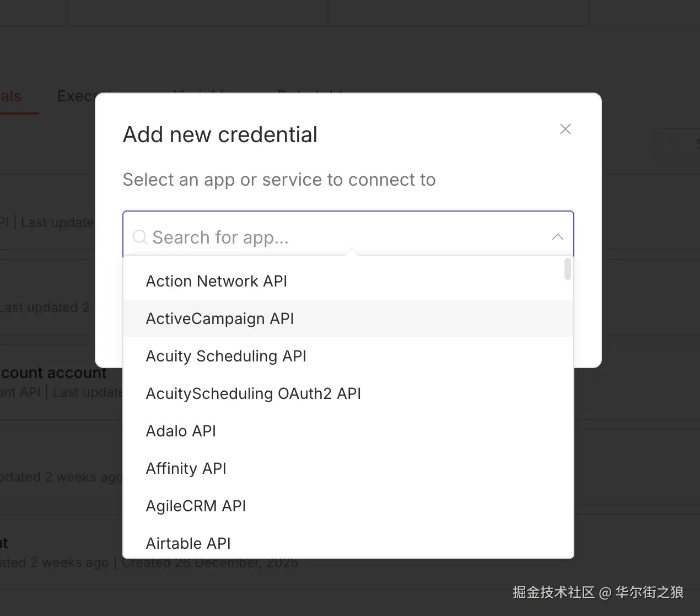Pick AgileCRM API in the list

196,506
